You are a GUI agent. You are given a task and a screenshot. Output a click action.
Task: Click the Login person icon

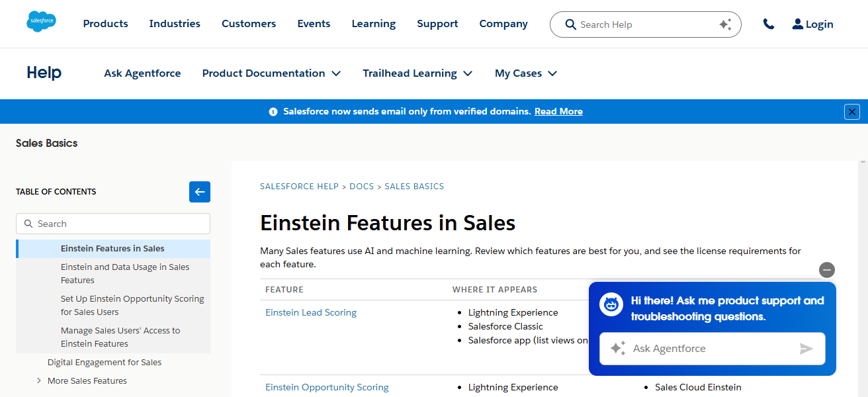[797, 24]
